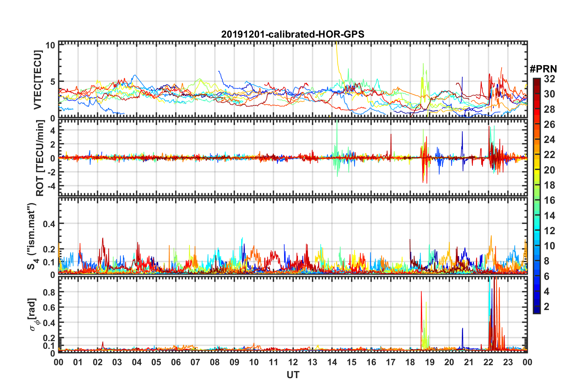
Task: Click inside the VTEC plot panel
Action: (293, 80)
